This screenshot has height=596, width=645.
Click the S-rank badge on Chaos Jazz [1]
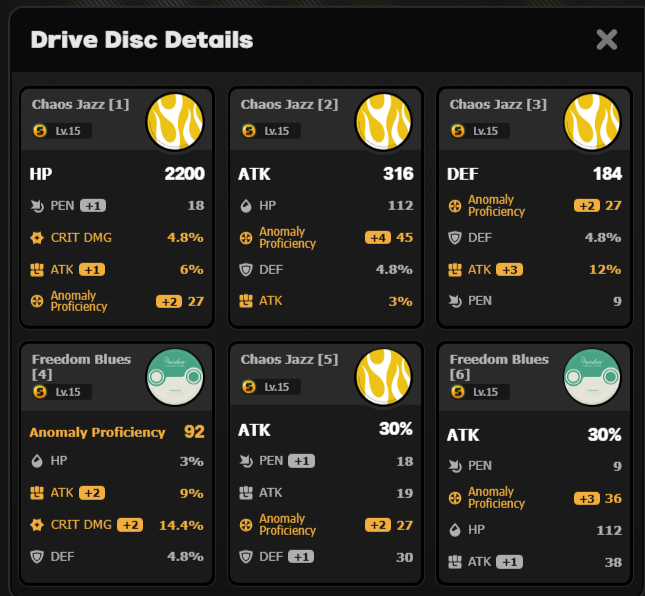40,131
